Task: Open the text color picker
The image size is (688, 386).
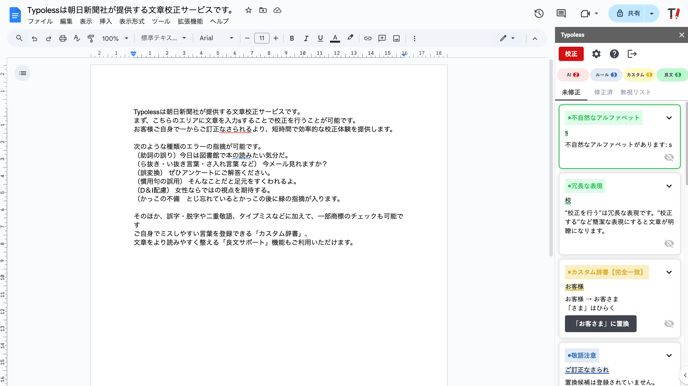Action: 335,39
